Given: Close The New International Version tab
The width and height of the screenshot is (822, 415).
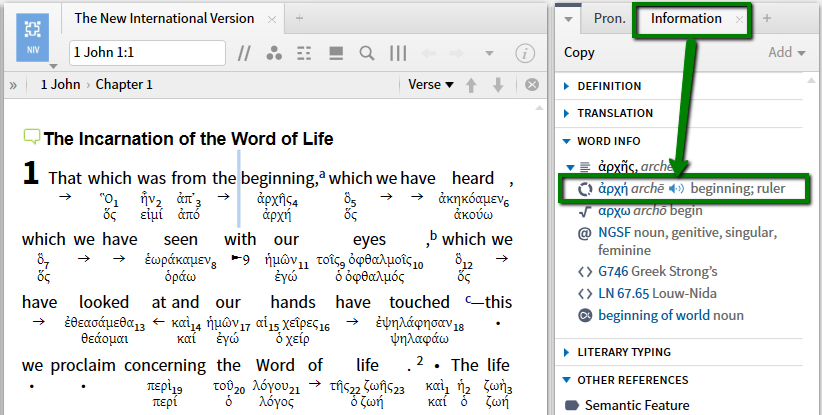Looking at the screenshot, I should tap(272, 20).
